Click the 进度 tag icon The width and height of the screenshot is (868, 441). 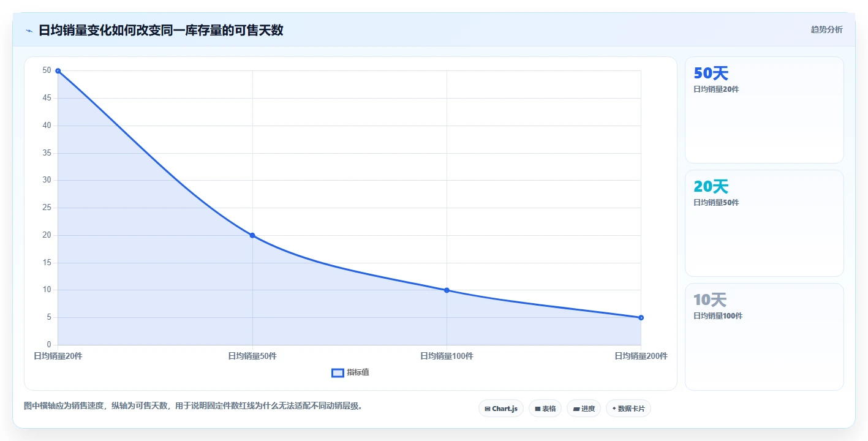coord(576,409)
